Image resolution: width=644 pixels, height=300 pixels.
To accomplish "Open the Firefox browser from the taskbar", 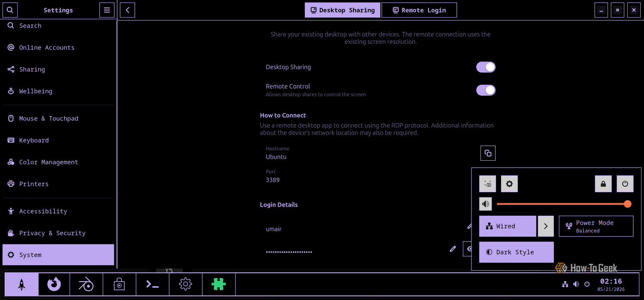I will point(54,284).
